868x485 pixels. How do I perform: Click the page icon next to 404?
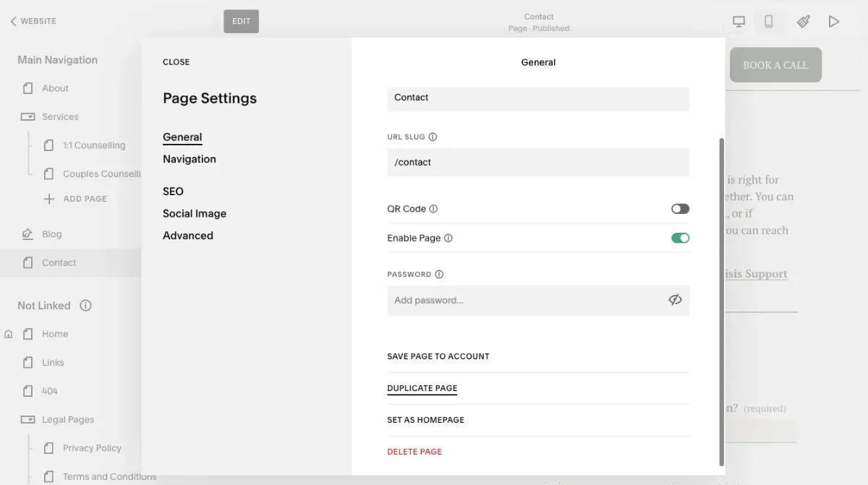(x=27, y=391)
